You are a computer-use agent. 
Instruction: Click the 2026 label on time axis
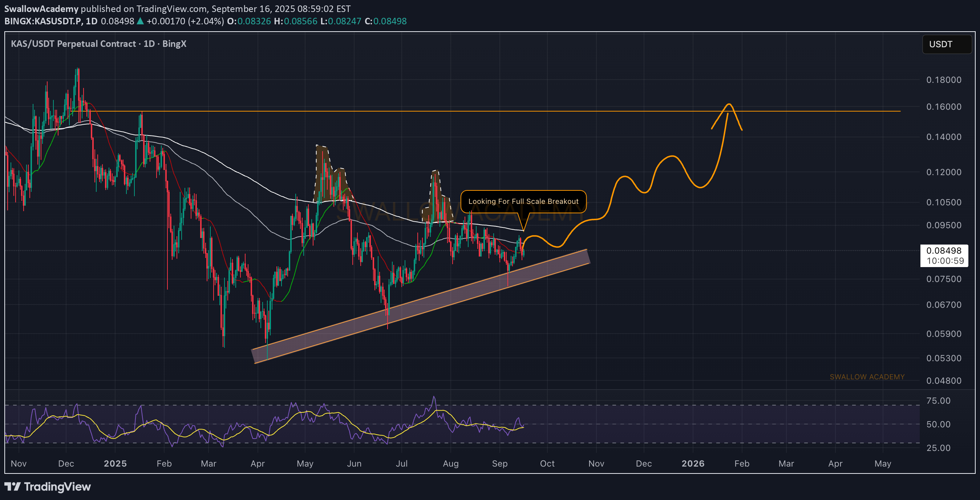[693, 463]
